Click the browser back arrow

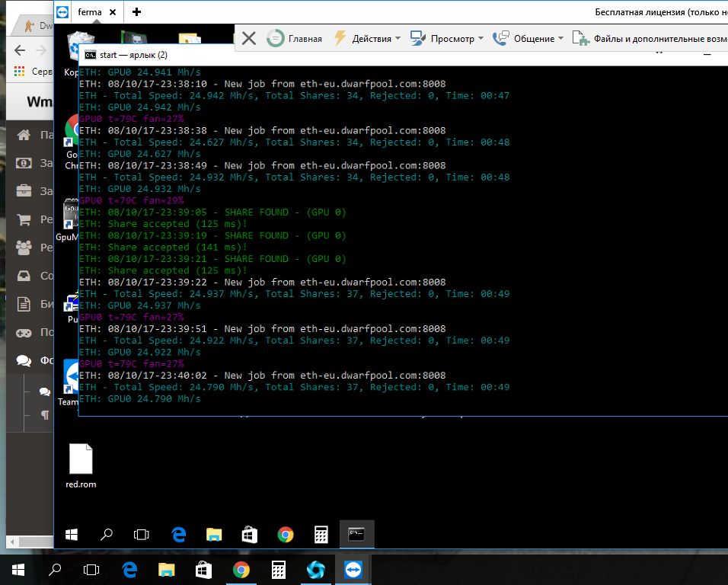[x=20, y=50]
